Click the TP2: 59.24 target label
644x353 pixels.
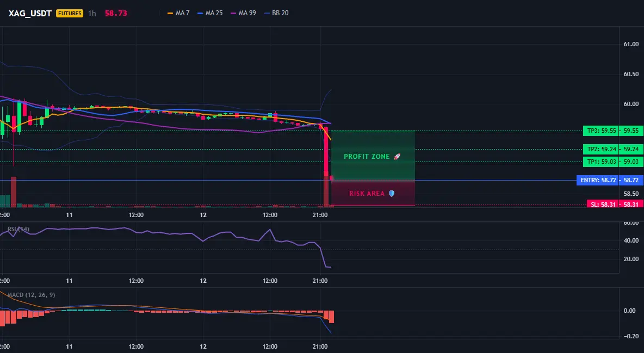click(x=601, y=149)
